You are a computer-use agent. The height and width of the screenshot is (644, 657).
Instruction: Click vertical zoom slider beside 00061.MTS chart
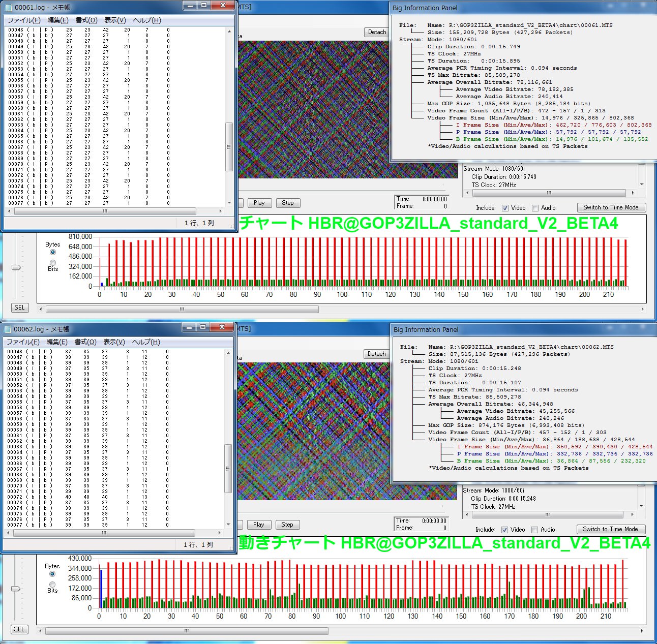(x=16, y=267)
